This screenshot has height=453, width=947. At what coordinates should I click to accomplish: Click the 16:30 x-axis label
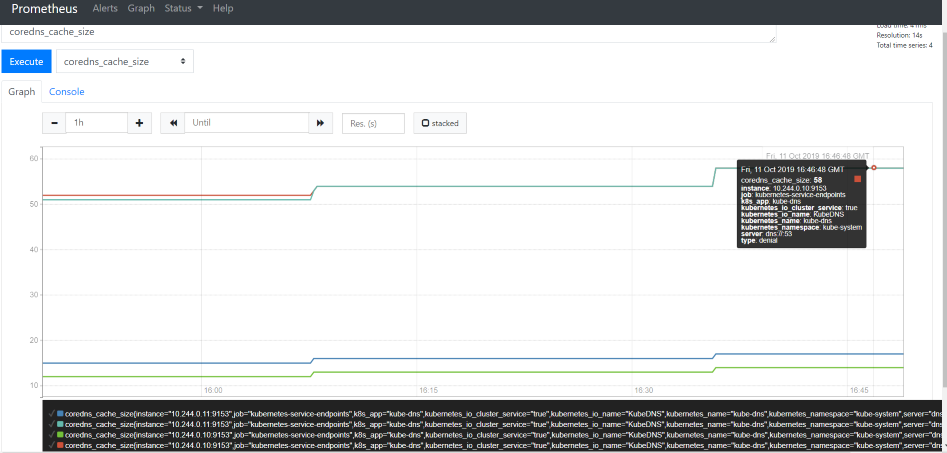tap(644, 391)
